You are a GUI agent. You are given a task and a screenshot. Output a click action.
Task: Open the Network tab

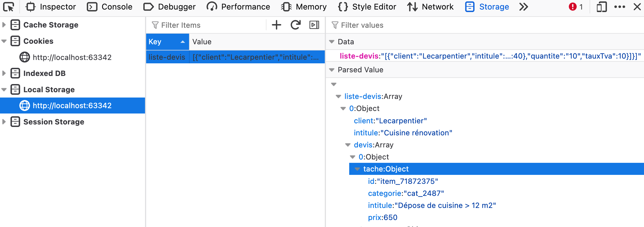pos(430,7)
